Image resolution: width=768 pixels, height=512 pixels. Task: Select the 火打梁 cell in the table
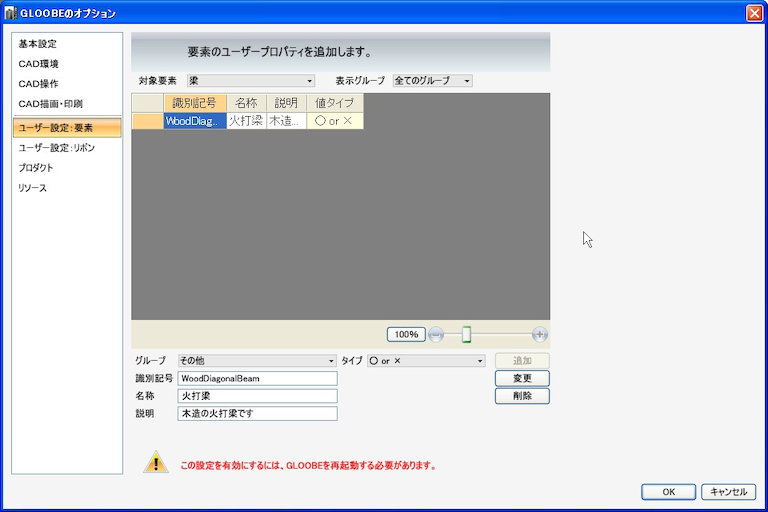pos(246,121)
